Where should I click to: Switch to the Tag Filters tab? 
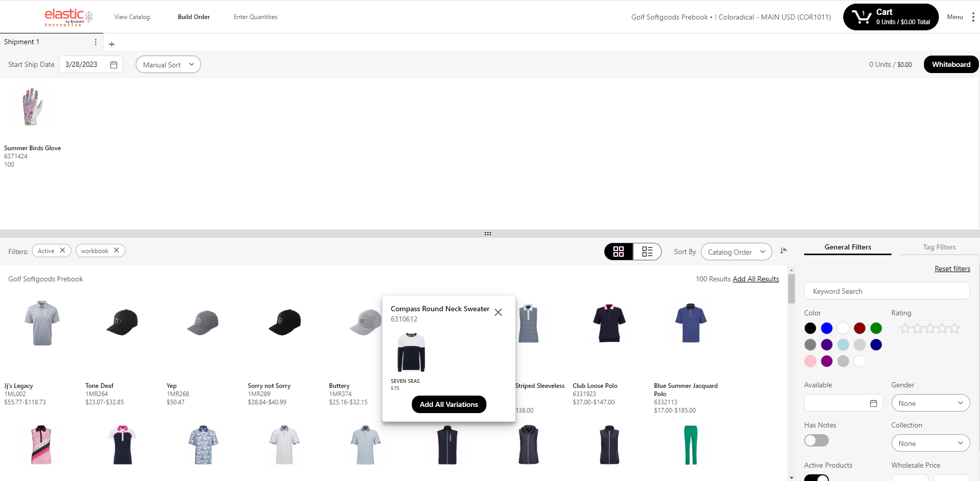[x=939, y=247]
